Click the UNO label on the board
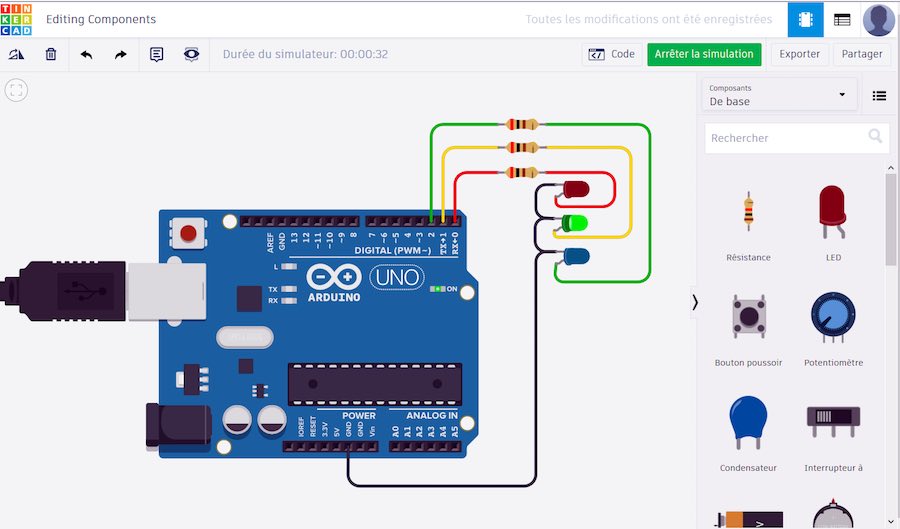 397,278
